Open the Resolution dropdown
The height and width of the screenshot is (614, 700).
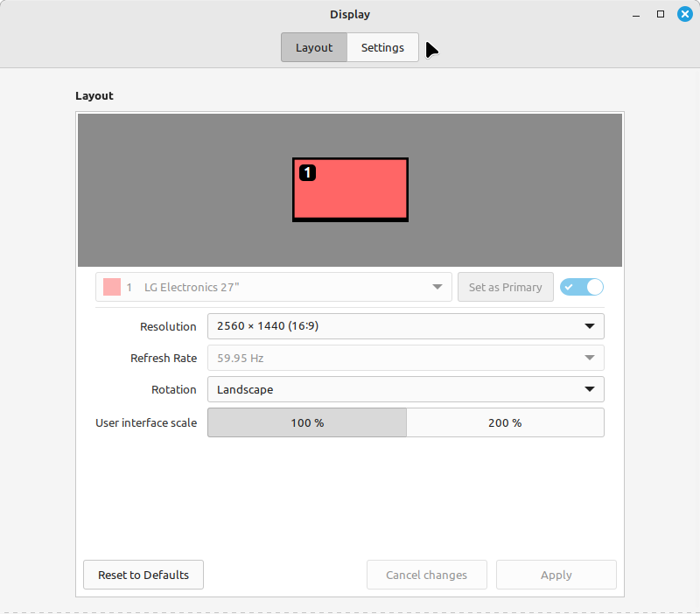pyautogui.click(x=406, y=326)
